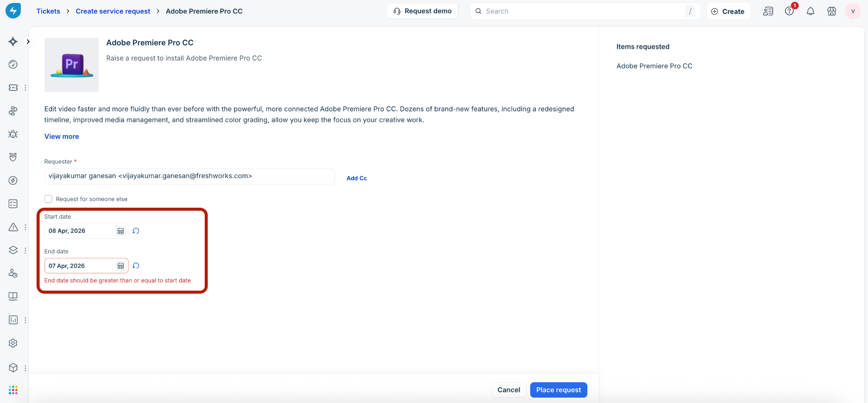Open the Freddy AI sparkle icon

[x=13, y=42]
